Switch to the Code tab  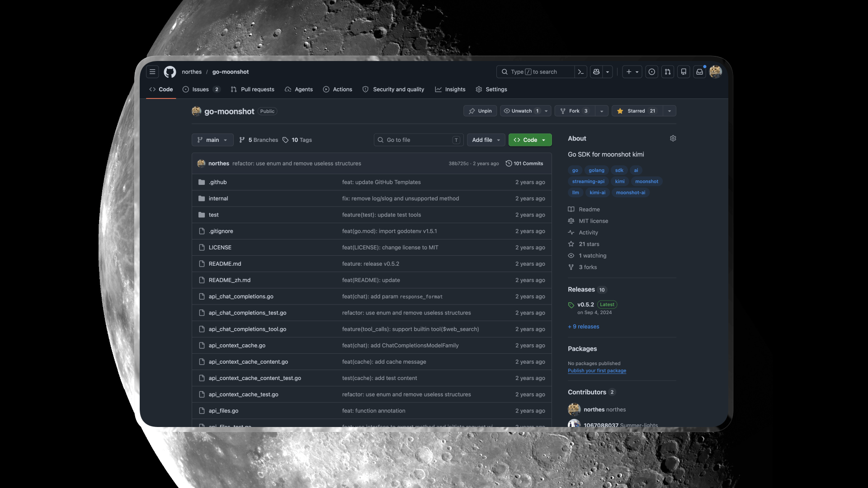[x=161, y=89]
